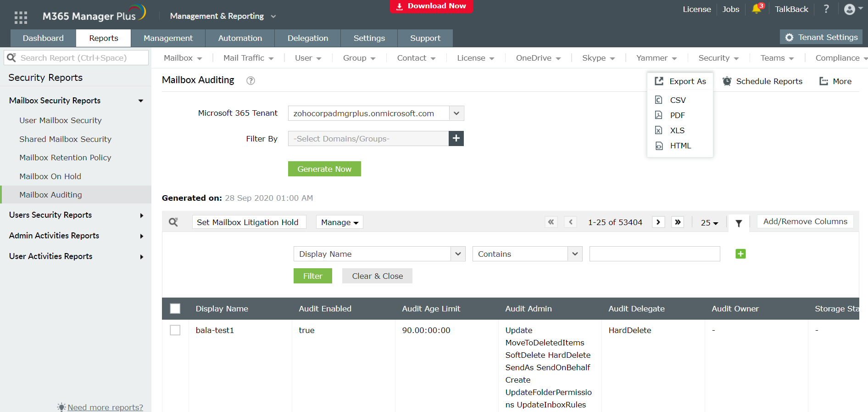Click the License link in header

tap(696, 9)
